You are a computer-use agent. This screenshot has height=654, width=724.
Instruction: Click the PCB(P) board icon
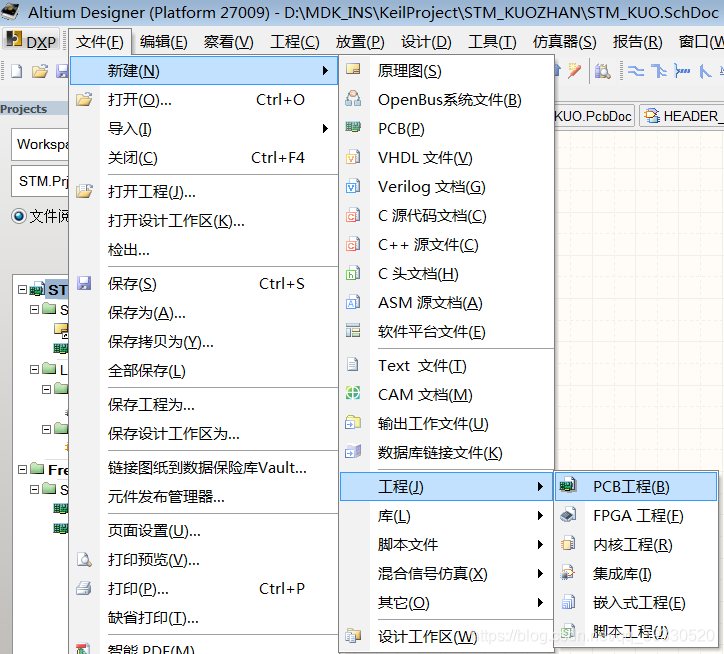point(353,127)
